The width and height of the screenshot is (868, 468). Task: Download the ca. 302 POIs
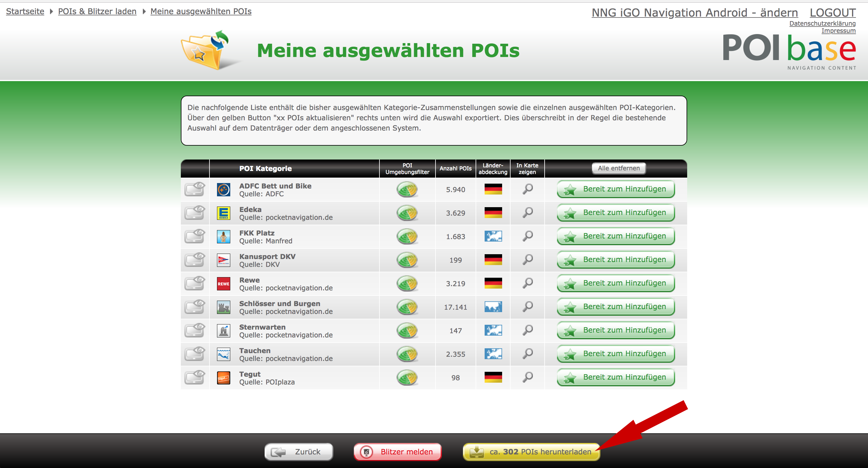point(531,452)
